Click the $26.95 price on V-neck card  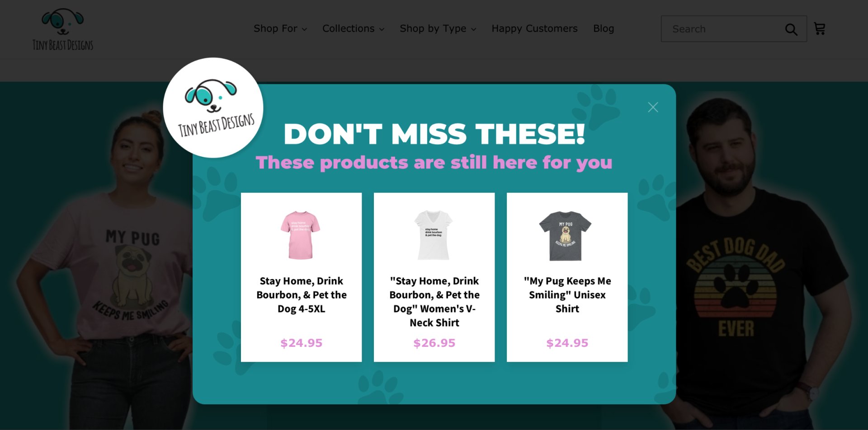(x=434, y=343)
